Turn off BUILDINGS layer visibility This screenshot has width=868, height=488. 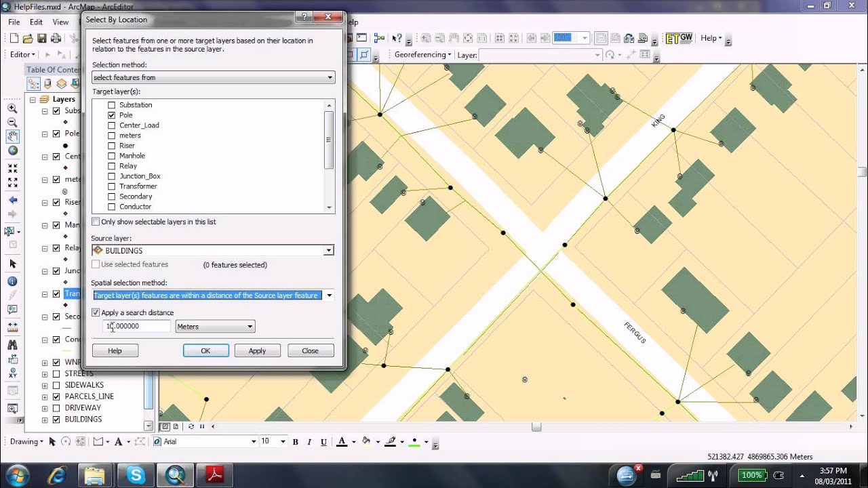click(x=56, y=420)
